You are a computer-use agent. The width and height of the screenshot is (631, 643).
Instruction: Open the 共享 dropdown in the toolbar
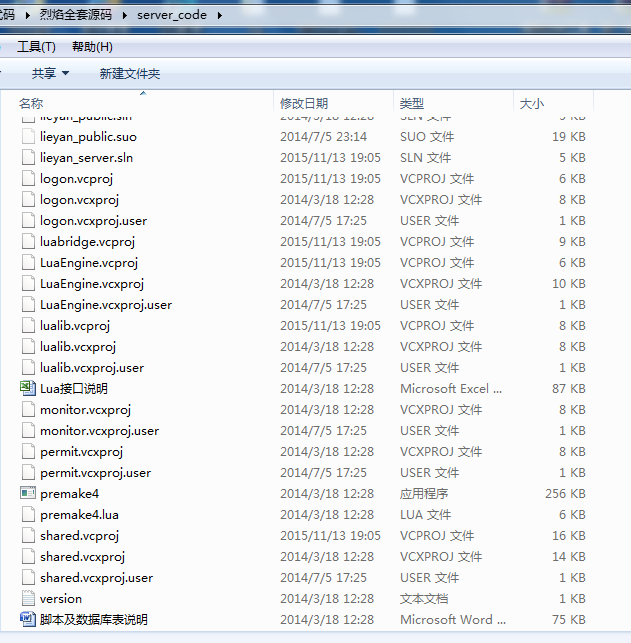click(x=50, y=73)
